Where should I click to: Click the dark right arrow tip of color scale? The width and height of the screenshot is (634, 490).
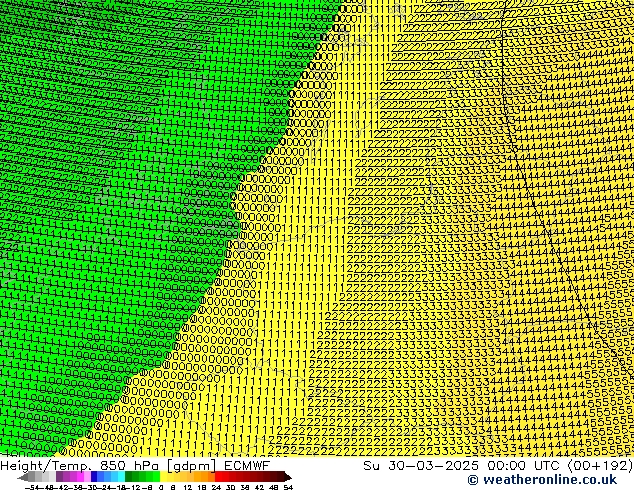coord(287,477)
